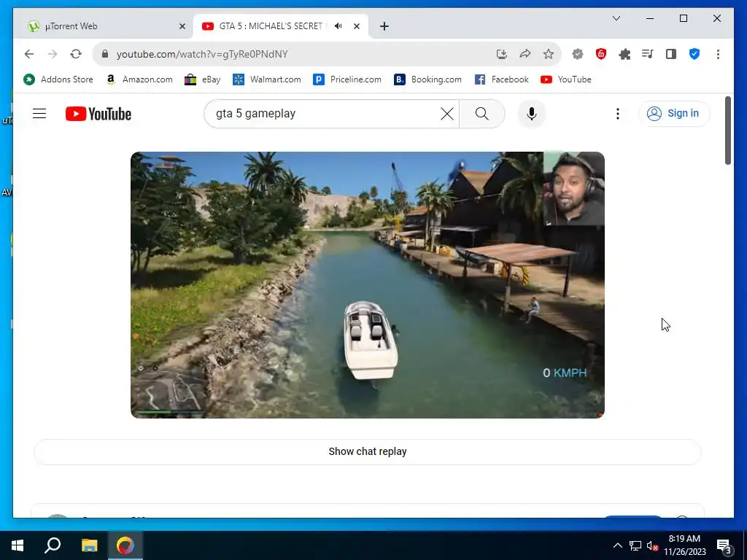Viewport: 747px width, 560px height.
Task: Open the YouTube guide hamburger menu
Action: click(x=39, y=113)
